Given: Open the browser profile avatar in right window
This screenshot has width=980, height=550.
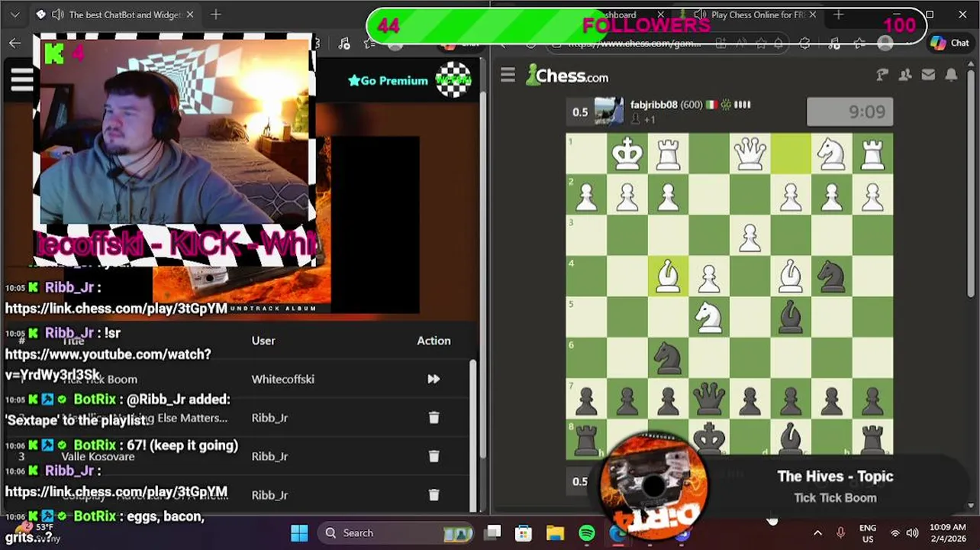Looking at the screenshot, I should (x=885, y=44).
